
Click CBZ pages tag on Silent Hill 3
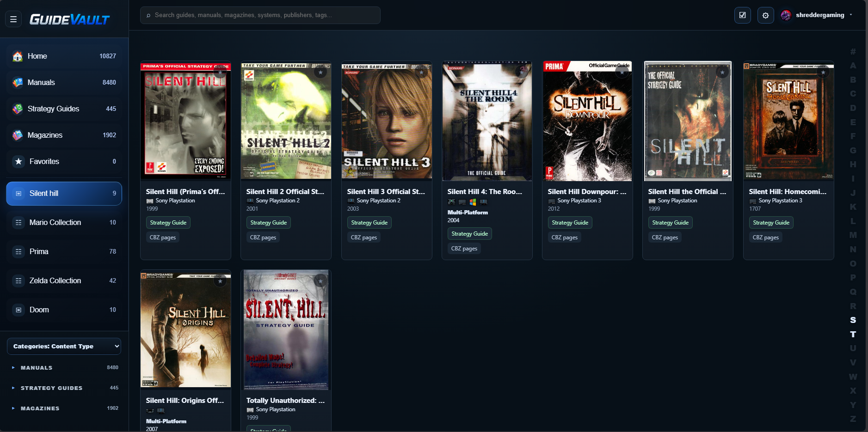(364, 237)
